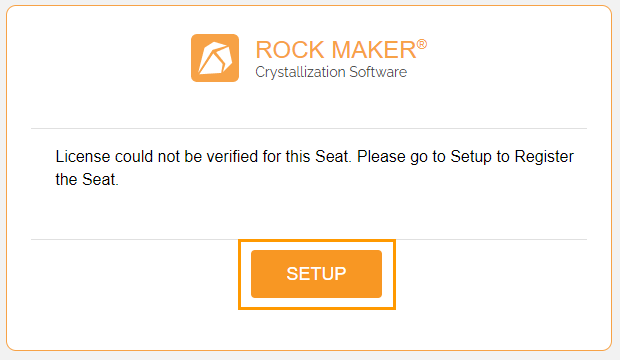Screen dimensions: 620x360
Task: Click the word MAKER in the title
Action: pyautogui.click(x=374, y=50)
